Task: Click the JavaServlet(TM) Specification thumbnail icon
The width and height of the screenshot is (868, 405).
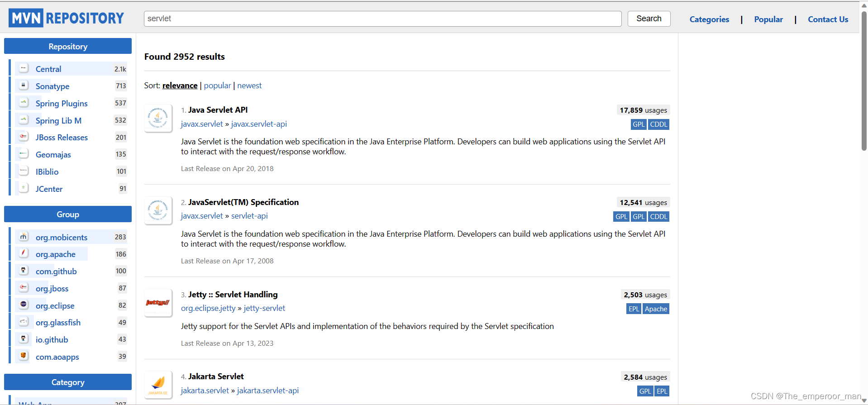Action: tap(158, 210)
